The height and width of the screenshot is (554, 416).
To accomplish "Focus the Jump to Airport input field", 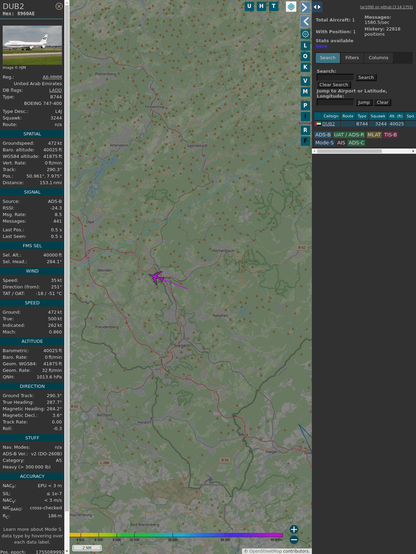I will pos(335,102).
